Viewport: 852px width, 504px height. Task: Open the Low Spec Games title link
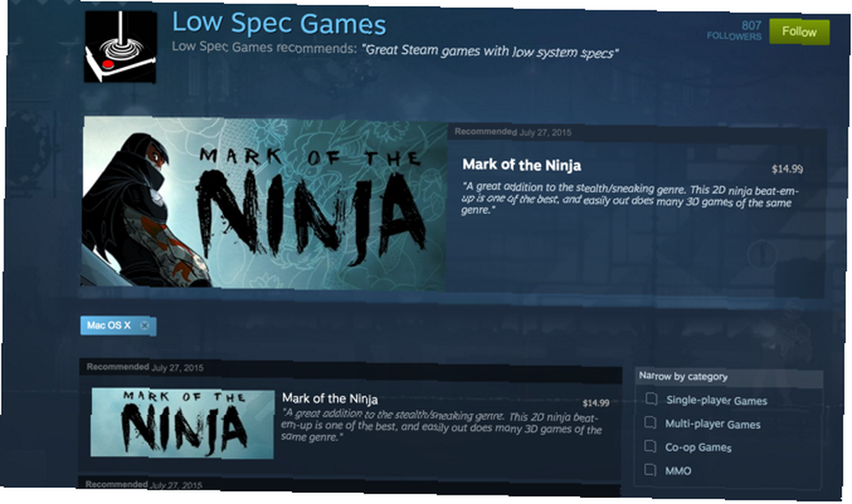coord(279,23)
